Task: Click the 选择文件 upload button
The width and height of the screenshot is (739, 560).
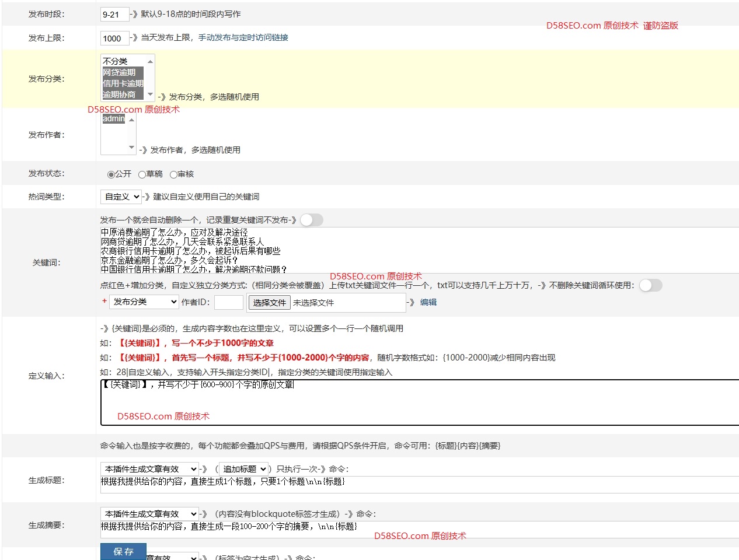Action: pos(269,302)
